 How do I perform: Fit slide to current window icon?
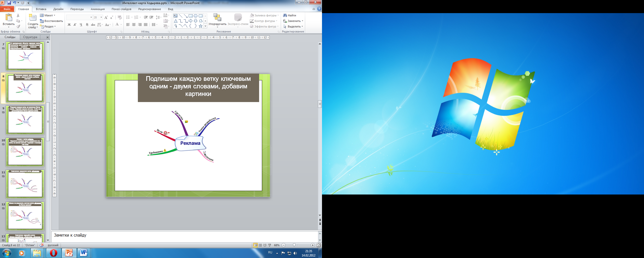point(318,245)
